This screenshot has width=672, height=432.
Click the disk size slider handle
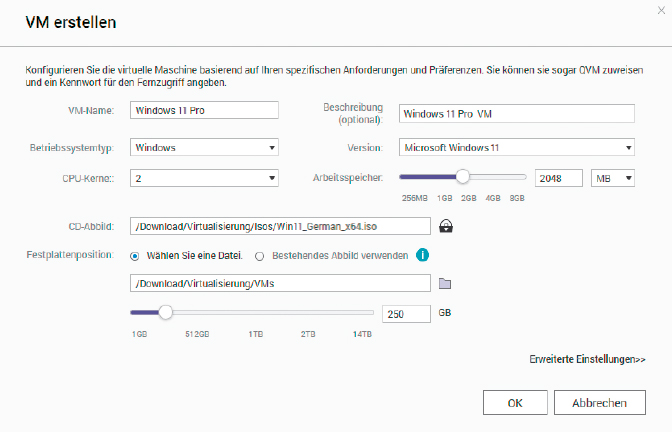(x=165, y=312)
